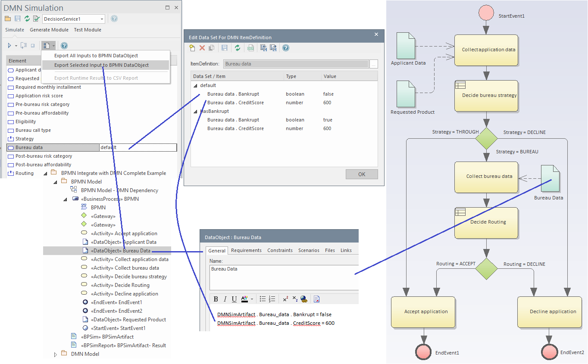The width and height of the screenshot is (588, 364).
Task: Run the simulation with the play icon
Action: point(10,45)
